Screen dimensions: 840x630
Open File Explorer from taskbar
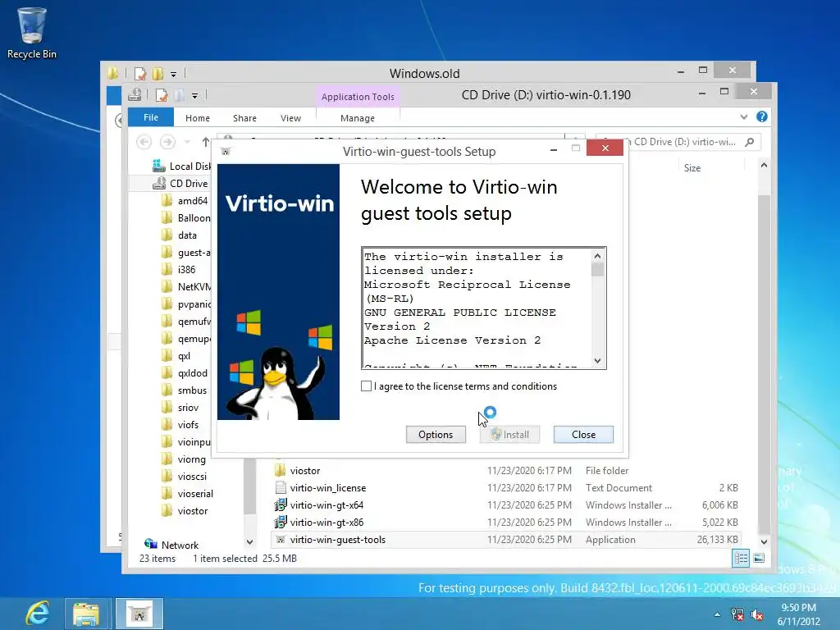86,614
